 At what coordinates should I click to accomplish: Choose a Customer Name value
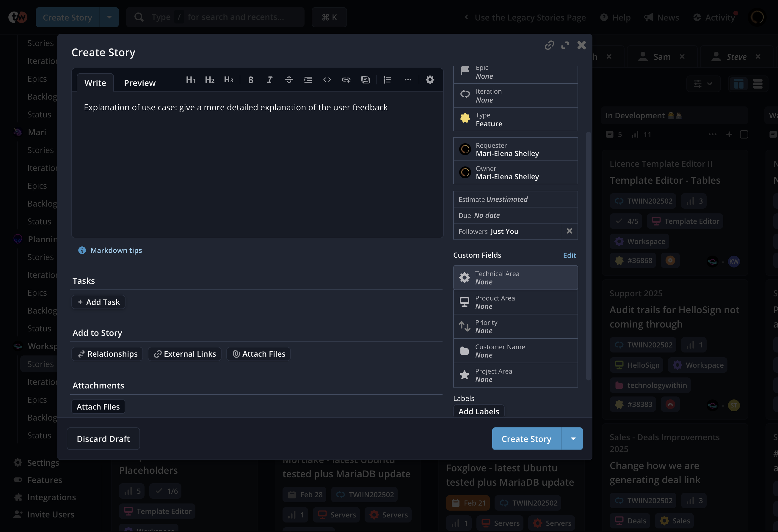tap(515, 351)
